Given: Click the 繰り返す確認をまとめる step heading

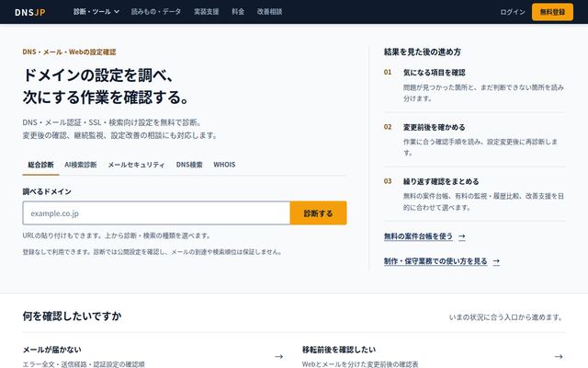Looking at the screenshot, I should (441, 182).
